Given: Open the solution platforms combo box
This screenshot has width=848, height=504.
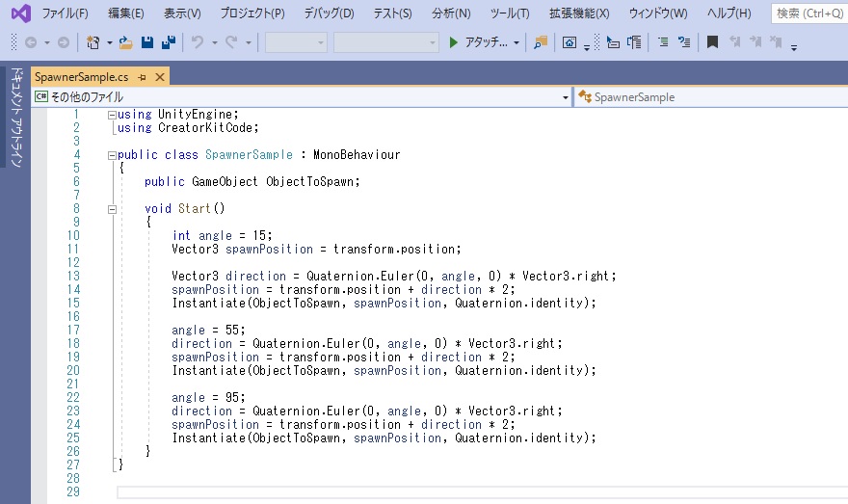Looking at the screenshot, I should [x=386, y=42].
